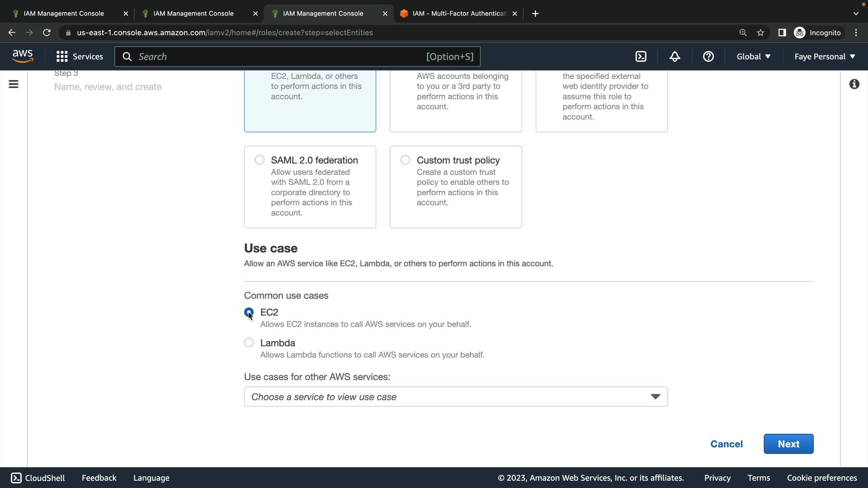This screenshot has width=868, height=488.
Task: Open CloudShell from top navigation icon
Action: (641, 56)
